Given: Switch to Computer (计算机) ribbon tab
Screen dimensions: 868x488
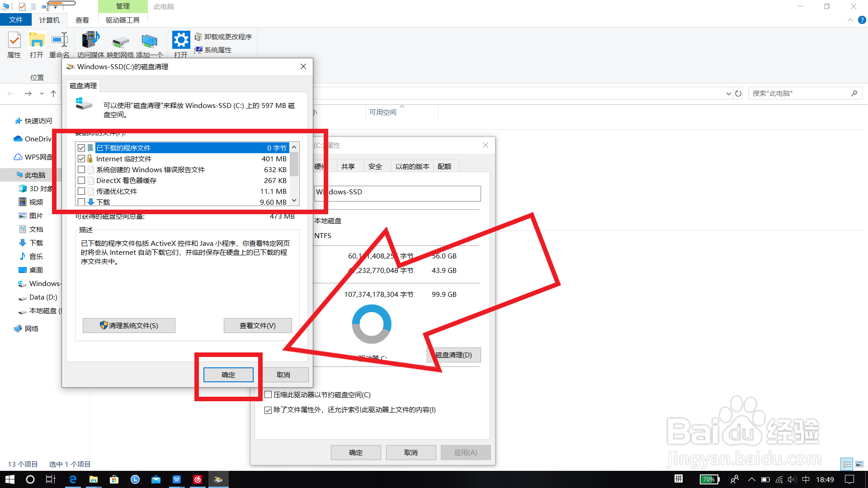Looking at the screenshot, I should 49,20.
